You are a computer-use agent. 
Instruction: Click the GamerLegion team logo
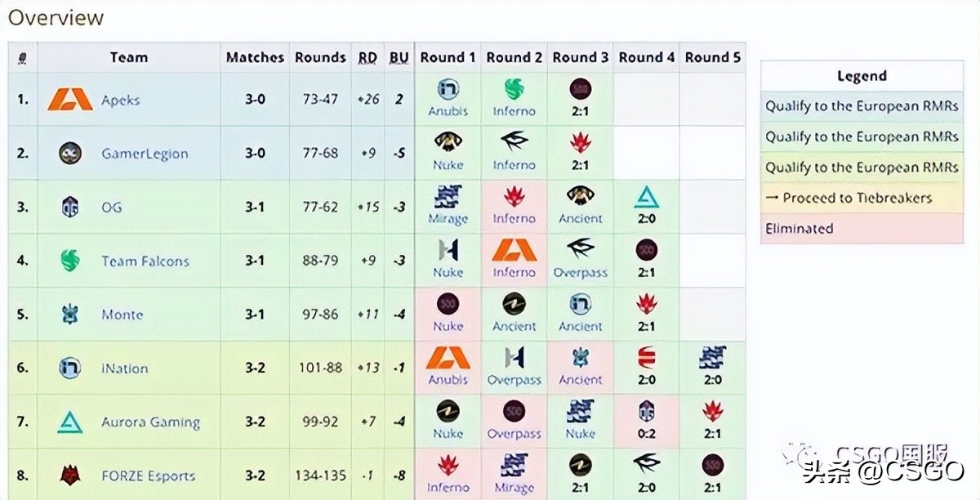click(x=70, y=154)
